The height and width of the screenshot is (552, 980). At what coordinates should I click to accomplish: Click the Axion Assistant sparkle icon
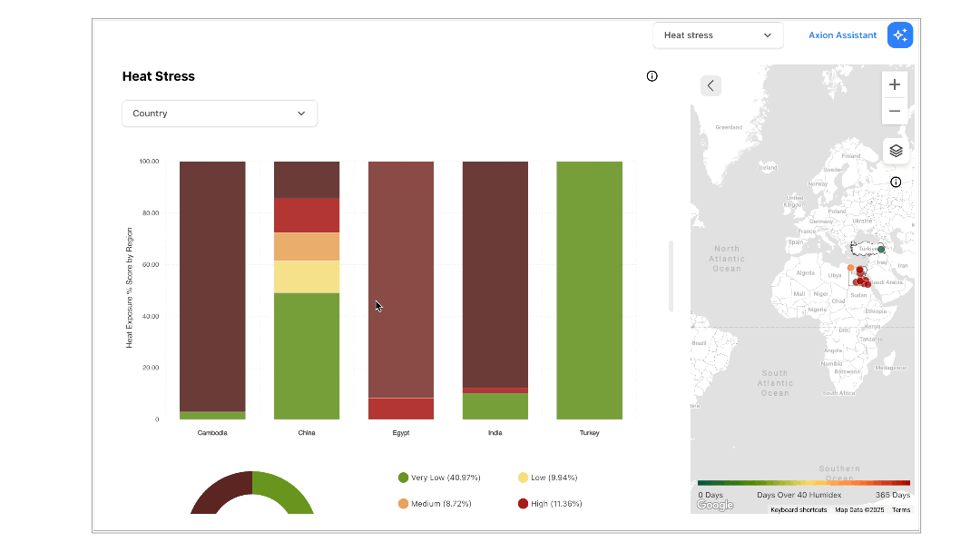click(899, 35)
